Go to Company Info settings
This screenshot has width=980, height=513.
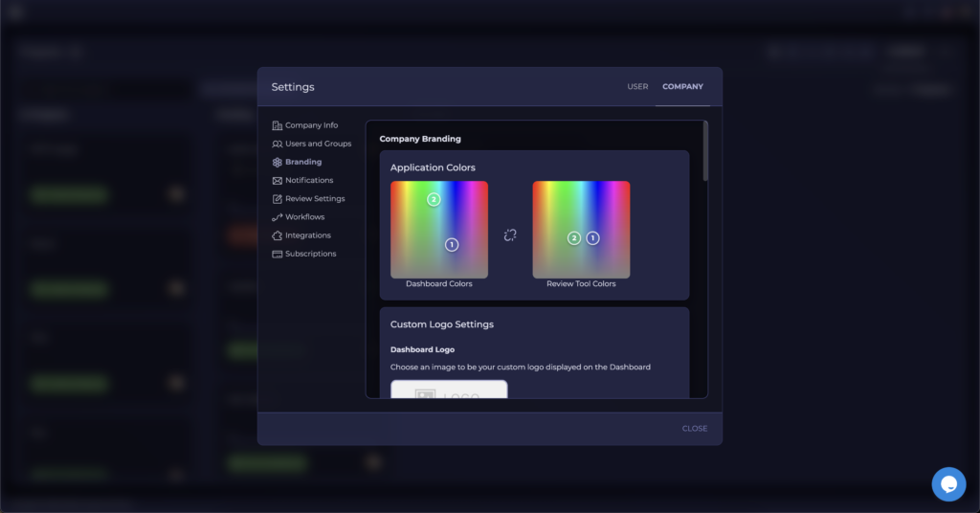click(x=311, y=125)
